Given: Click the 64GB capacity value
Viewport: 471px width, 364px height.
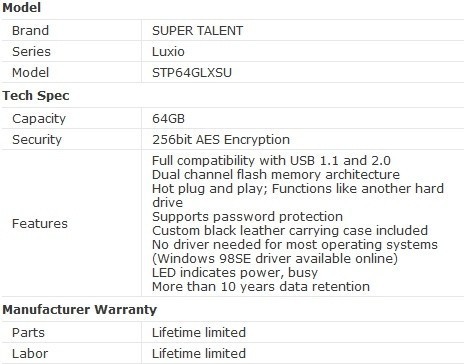Looking at the screenshot, I should coord(168,119).
